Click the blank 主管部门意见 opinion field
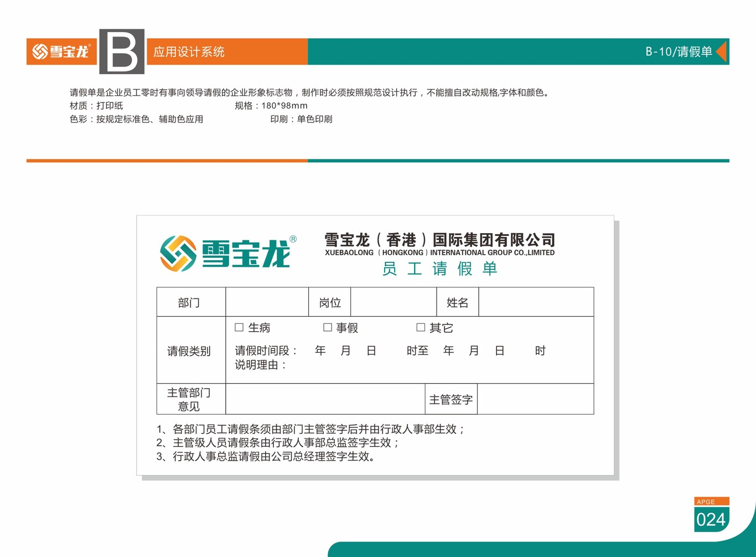The height and width of the screenshot is (557, 756). [x=325, y=399]
